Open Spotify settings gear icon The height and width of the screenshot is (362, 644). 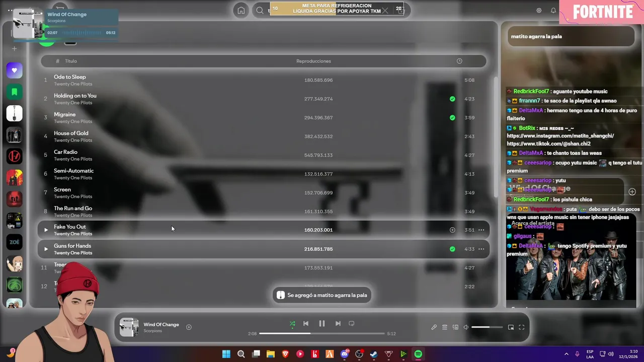(539, 10)
